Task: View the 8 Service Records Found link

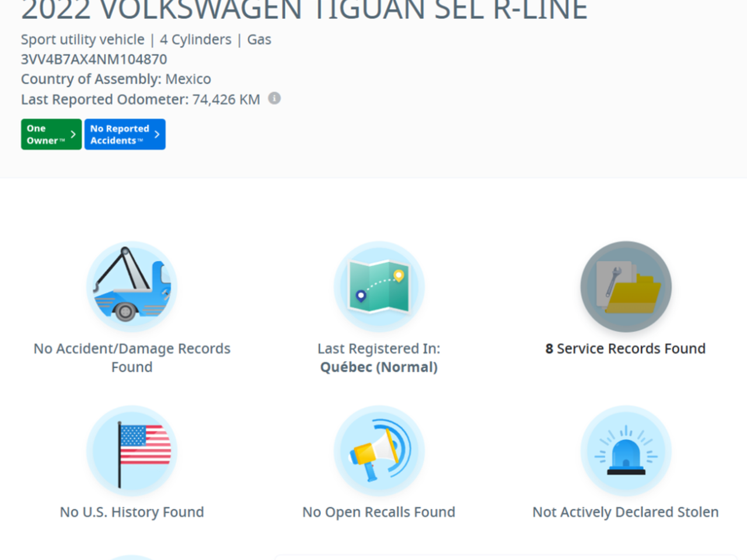Action: (626, 349)
